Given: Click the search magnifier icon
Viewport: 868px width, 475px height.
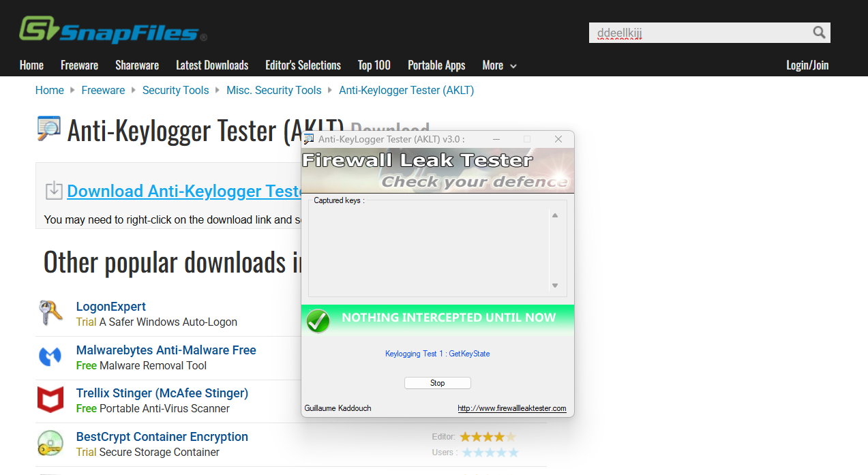Looking at the screenshot, I should [819, 33].
